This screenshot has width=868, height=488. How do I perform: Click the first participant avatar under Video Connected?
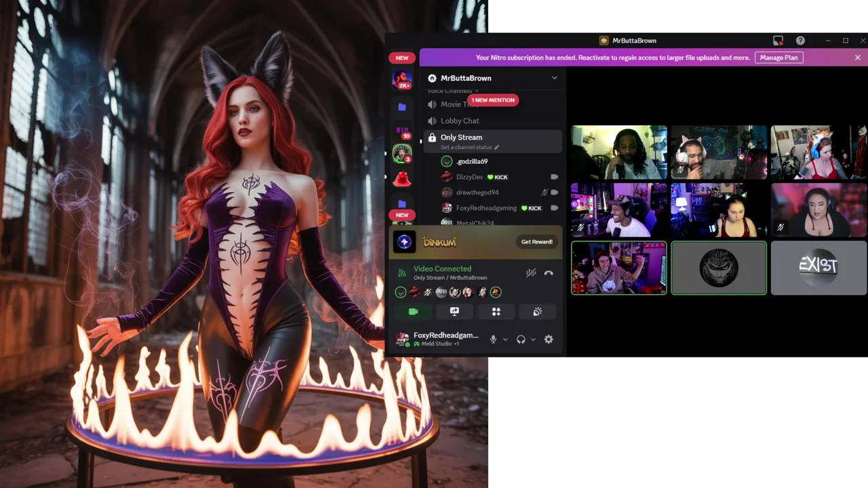[x=401, y=292]
